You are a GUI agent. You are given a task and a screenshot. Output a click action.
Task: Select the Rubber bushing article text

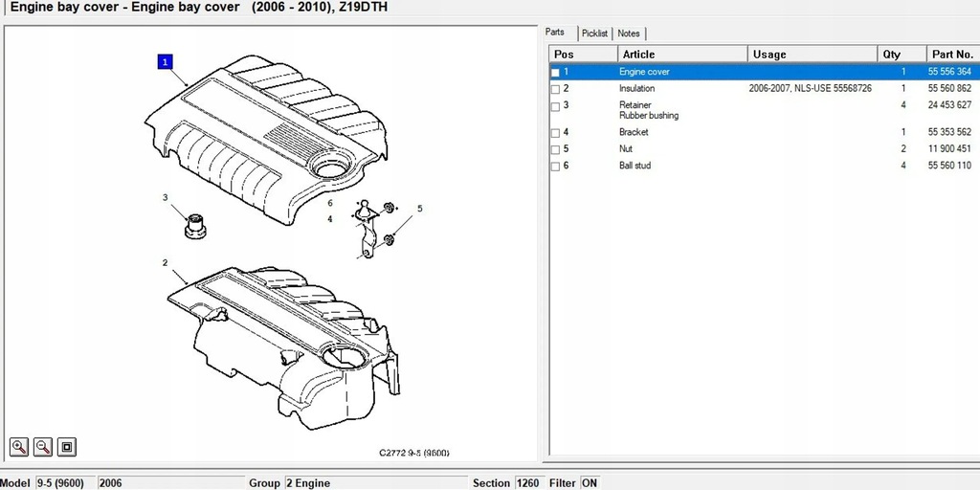tap(649, 116)
